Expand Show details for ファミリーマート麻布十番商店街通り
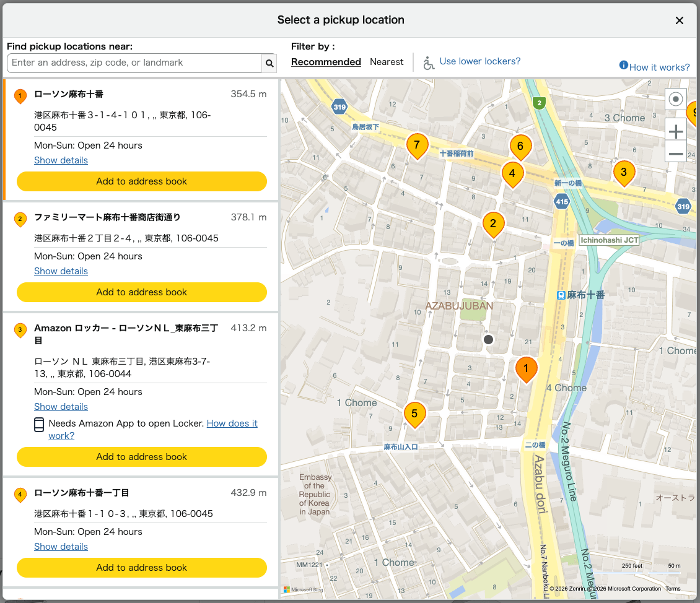The height and width of the screenshot is (603, 700). pyautogui.click(x=61, y=271)
